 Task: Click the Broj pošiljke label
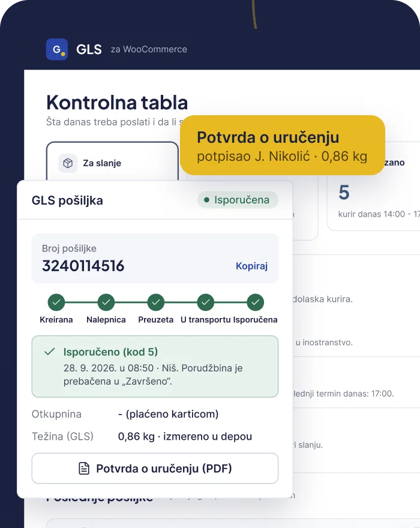69,248
